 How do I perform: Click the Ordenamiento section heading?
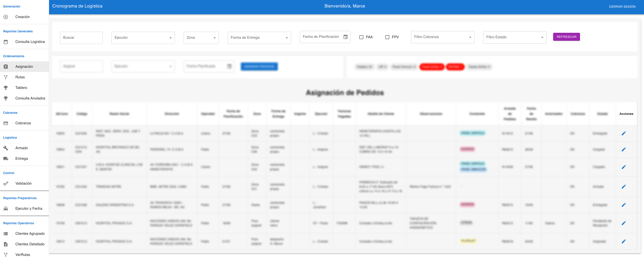pos(14,56)
